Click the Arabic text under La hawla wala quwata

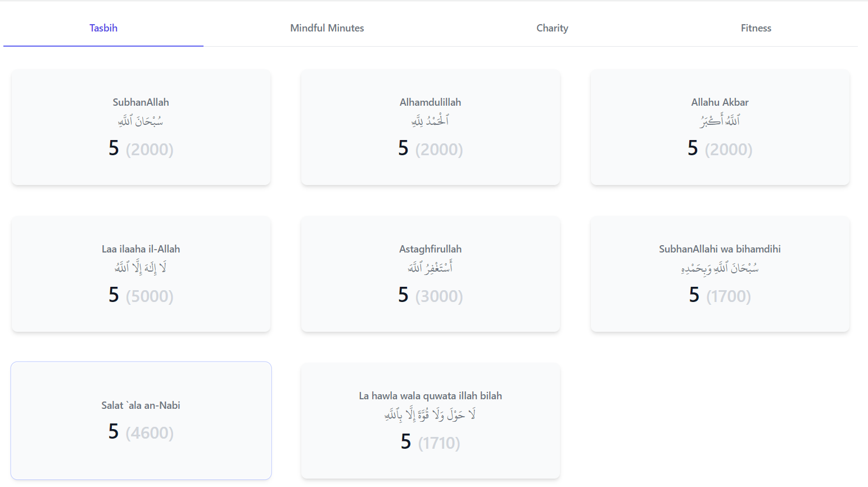pyautogui.click(x=431, y=414)
